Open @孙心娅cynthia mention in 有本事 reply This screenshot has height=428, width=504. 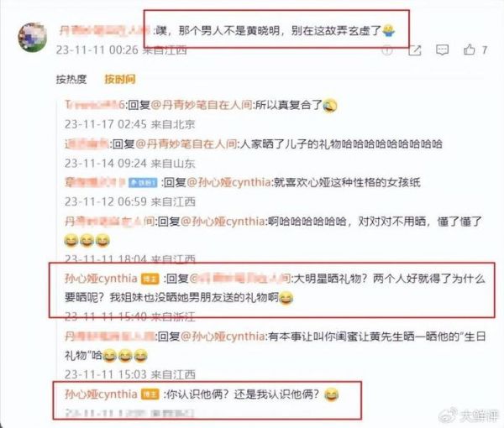click(x=223, y=337)
